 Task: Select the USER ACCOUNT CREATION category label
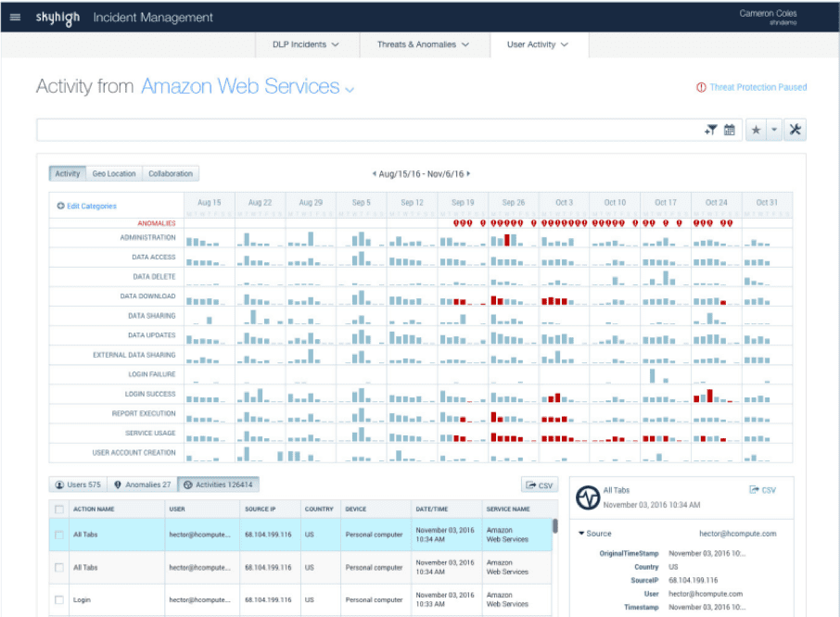pyautogui.click(x=134, y=453)
